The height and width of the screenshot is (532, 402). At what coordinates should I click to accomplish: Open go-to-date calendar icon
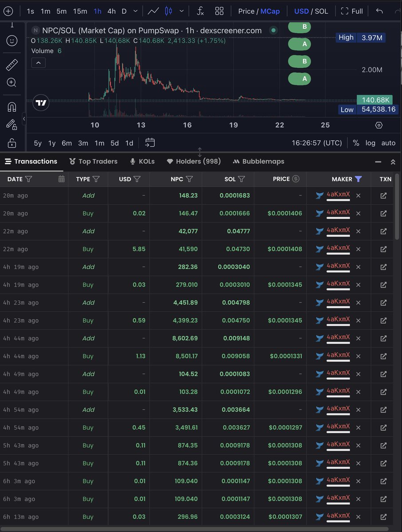(150, 143)
